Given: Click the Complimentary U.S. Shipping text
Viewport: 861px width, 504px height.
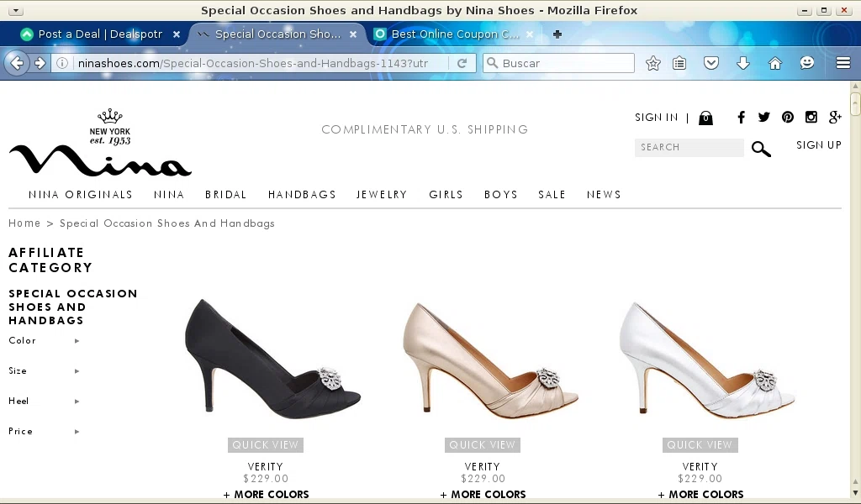Looking at the screenshot, I should 425,129.
